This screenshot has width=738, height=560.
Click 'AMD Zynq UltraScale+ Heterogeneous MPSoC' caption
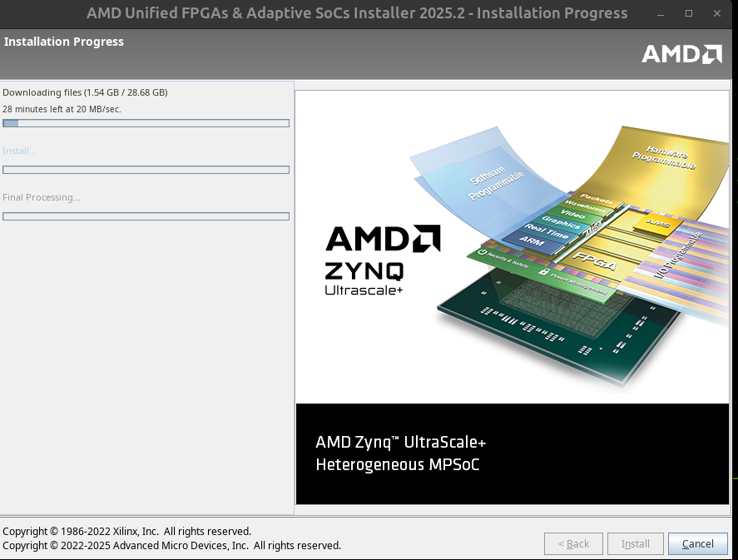(400, 453)
